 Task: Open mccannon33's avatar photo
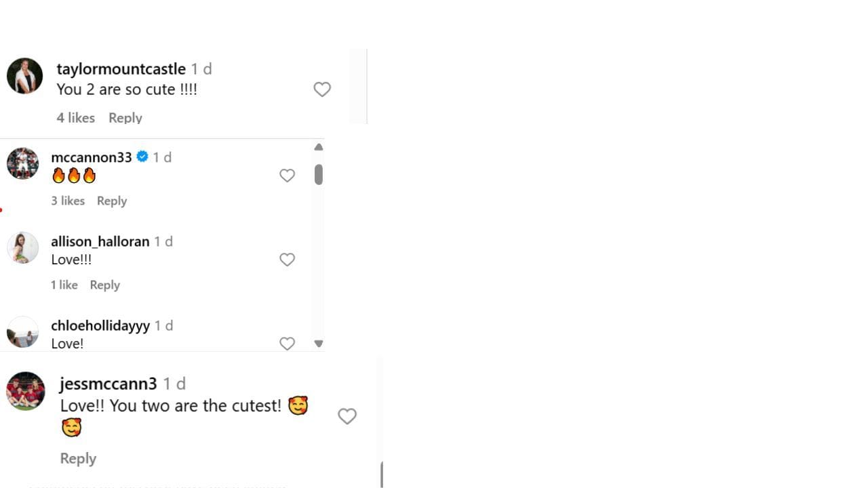[x=23, y=163]
